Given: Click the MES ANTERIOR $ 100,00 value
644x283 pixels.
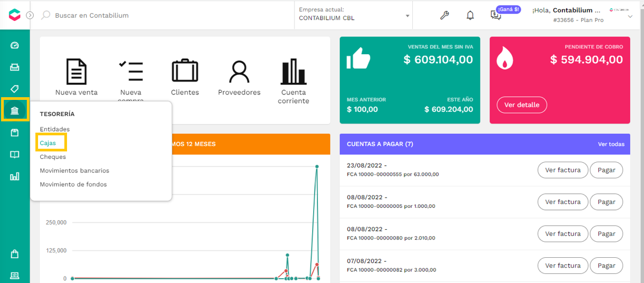Looking at the screenshot, I should click(x=362, y=109).
